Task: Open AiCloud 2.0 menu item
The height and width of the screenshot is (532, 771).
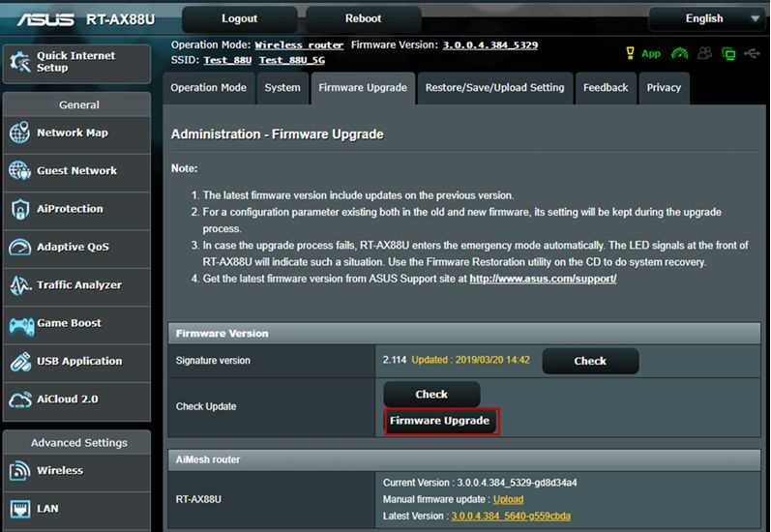Action: [x=76, y=399]
